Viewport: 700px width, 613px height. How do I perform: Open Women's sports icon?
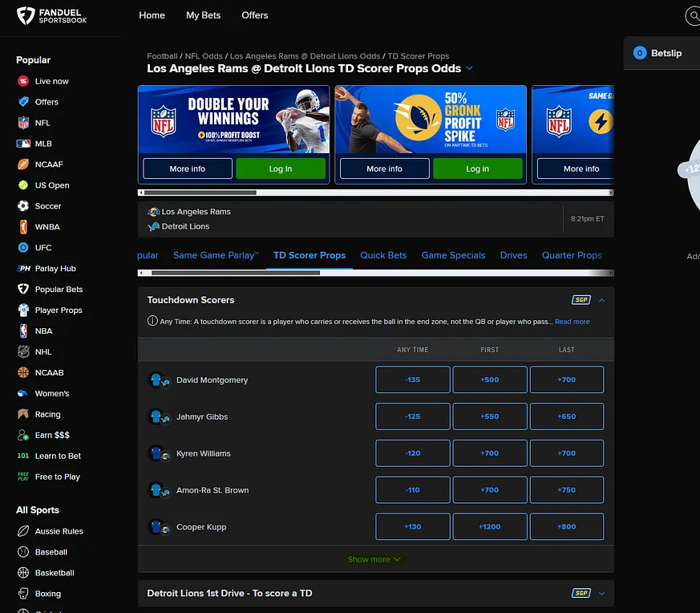point(22,393)
